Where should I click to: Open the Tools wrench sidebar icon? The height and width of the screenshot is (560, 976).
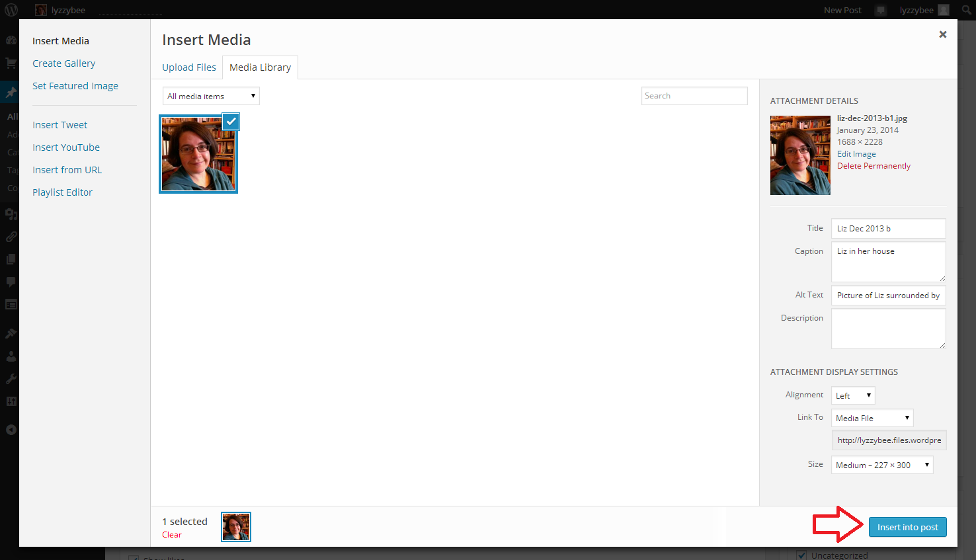11,379
